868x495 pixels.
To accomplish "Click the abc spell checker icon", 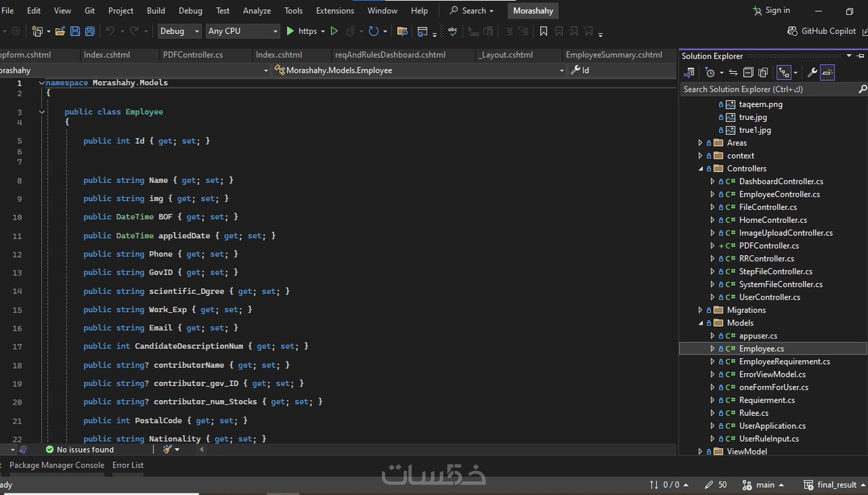I will point(452,31).
